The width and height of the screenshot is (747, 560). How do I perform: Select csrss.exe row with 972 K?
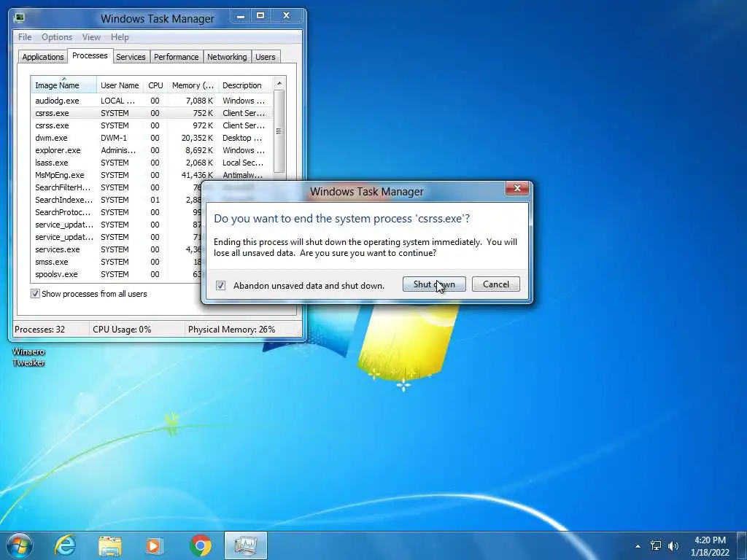pos(152,125)
